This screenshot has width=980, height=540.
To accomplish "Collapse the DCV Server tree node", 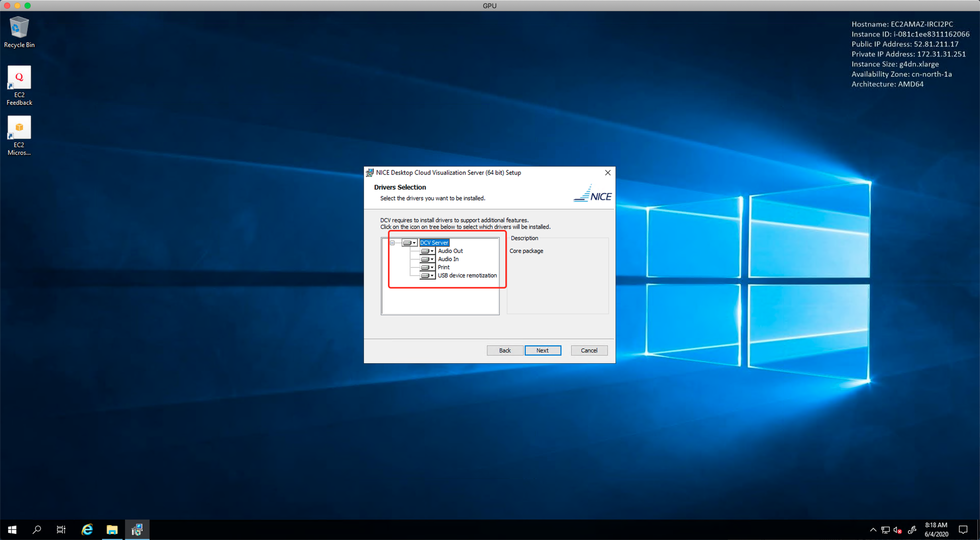I will pos(392,243).
